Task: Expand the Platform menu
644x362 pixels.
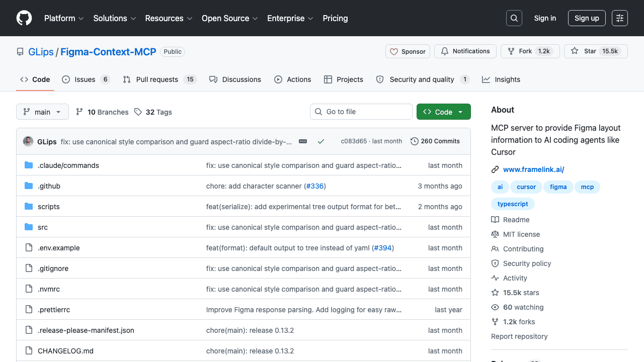Action: 64,18
